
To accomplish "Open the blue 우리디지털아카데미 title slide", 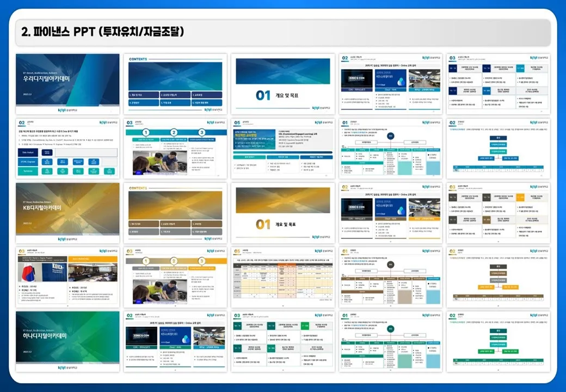I will [x=67, y=83].
